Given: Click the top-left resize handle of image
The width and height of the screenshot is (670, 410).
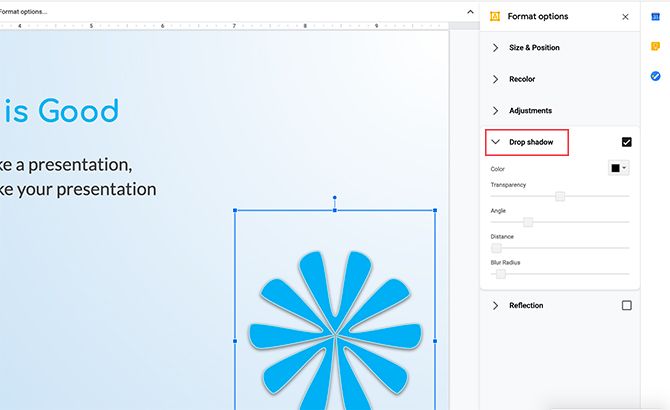Looking at the screenshot, I should pos(235,211).
